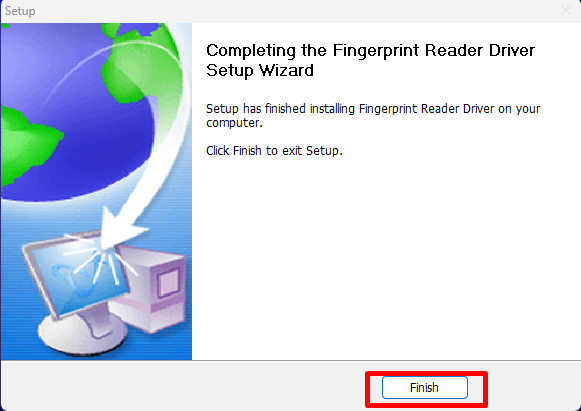Click the Completing Fingerprint Reader Driver heading
Screen dimensions: 581x411
click(370, 60)
